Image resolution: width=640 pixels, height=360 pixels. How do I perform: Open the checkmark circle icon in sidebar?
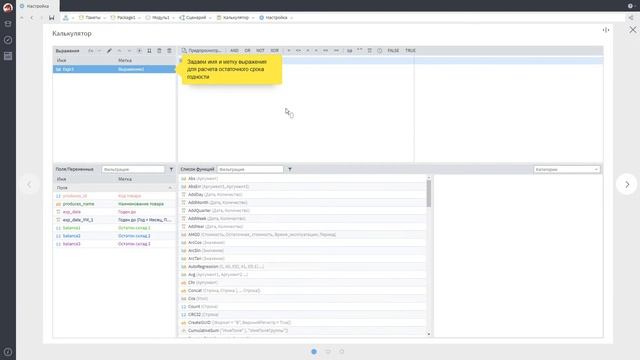[x=8, y=40]
